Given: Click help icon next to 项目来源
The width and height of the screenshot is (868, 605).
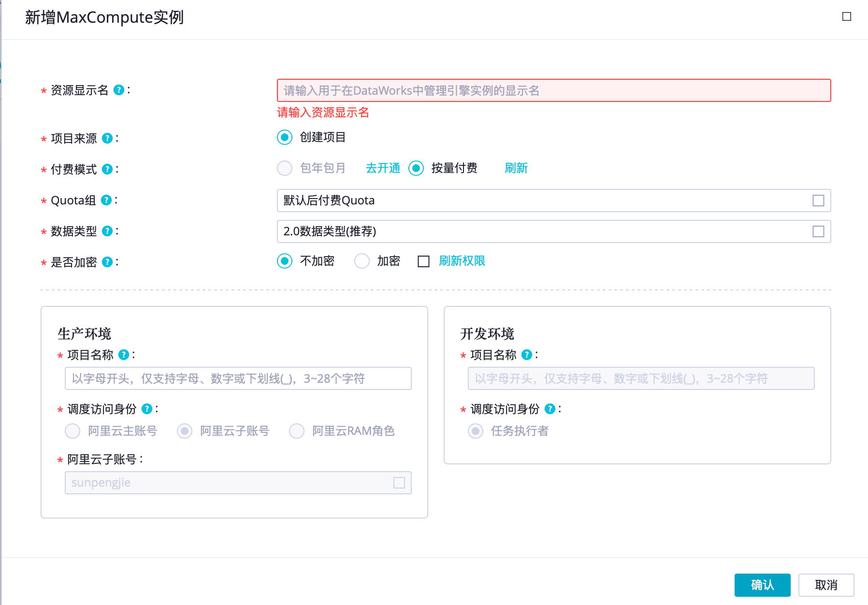Looking at the screenshot, I should pos(107,138).
